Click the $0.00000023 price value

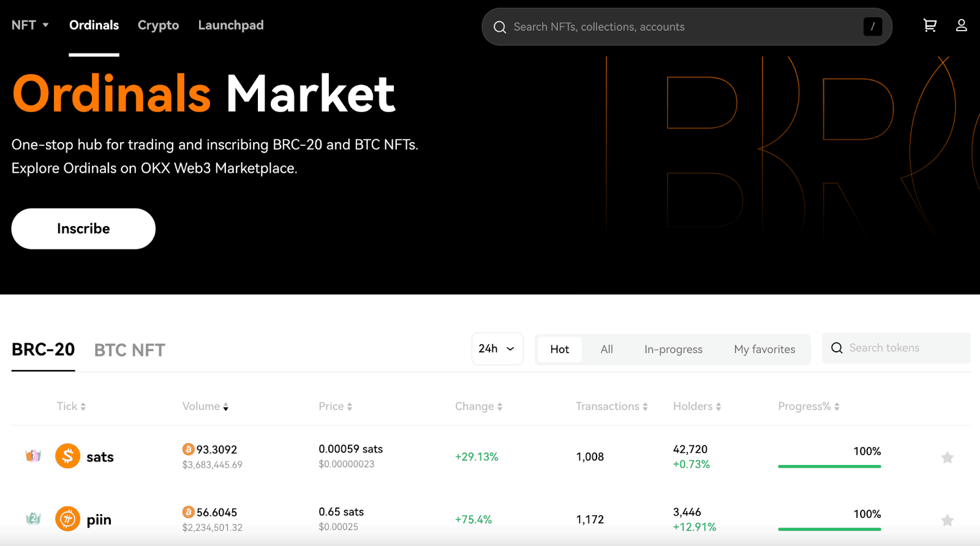click(346, 464)
